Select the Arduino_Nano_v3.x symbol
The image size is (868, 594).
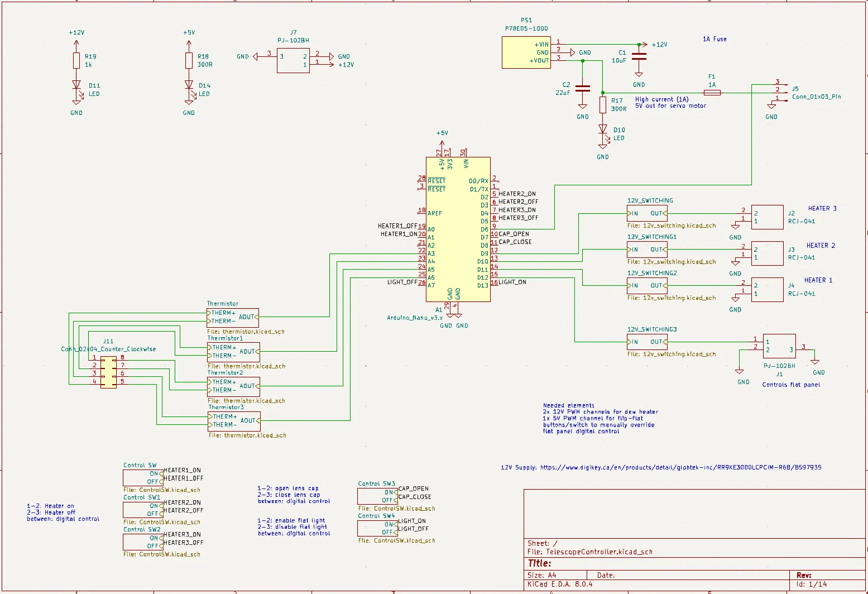(x=458, y=229)
